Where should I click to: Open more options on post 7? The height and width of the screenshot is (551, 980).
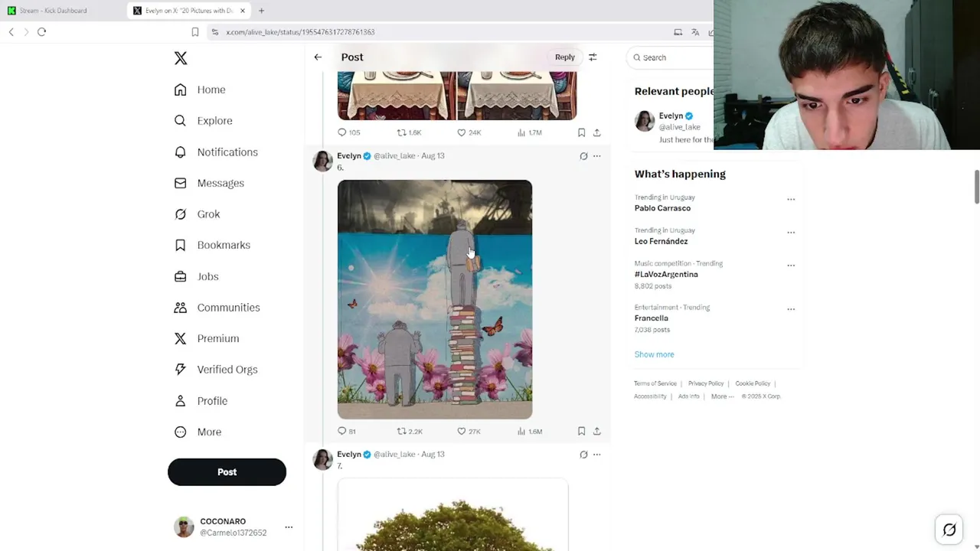pyautogui.click(x=597, y=455)
